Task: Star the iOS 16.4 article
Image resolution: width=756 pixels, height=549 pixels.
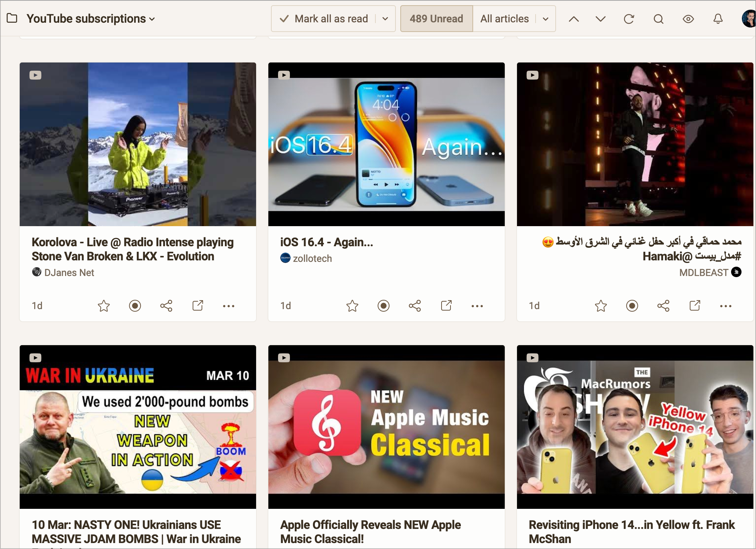Action: coord(352,305)
